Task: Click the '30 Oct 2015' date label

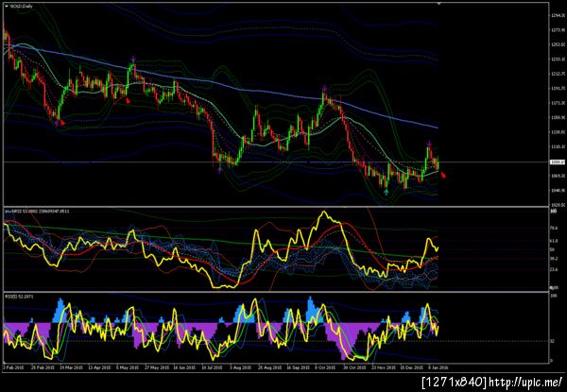Action: click(354, 367)
